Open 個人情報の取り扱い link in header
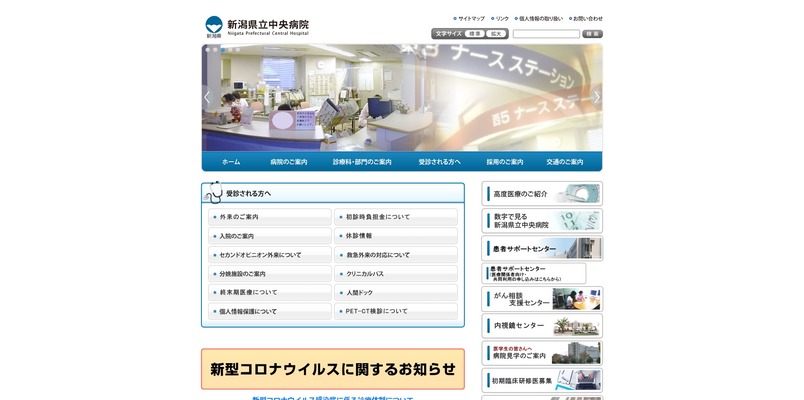Viewport: 804px width, 400px height. pos(540,18)
